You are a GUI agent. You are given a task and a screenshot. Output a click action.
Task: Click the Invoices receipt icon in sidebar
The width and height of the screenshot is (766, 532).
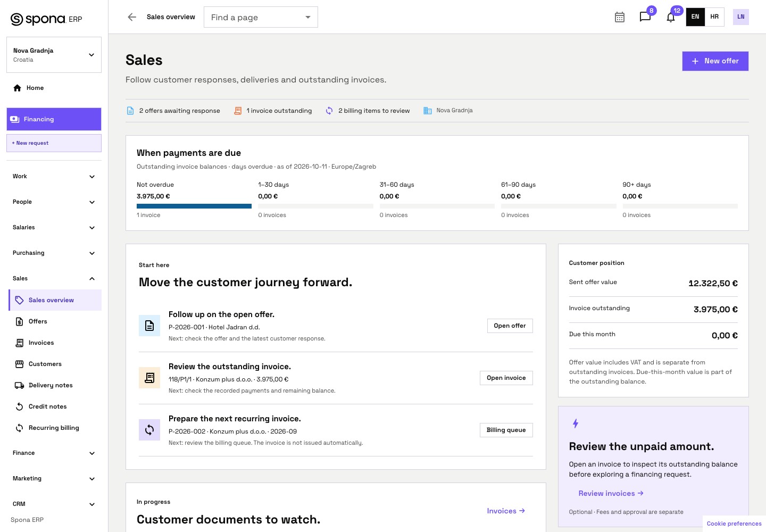20,343
